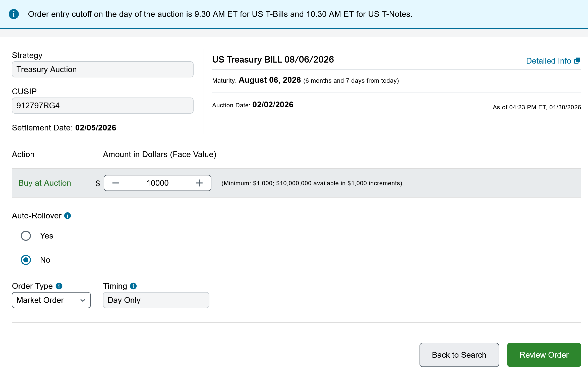
Task: Click the Timing info icon
Action: point(133,286)
